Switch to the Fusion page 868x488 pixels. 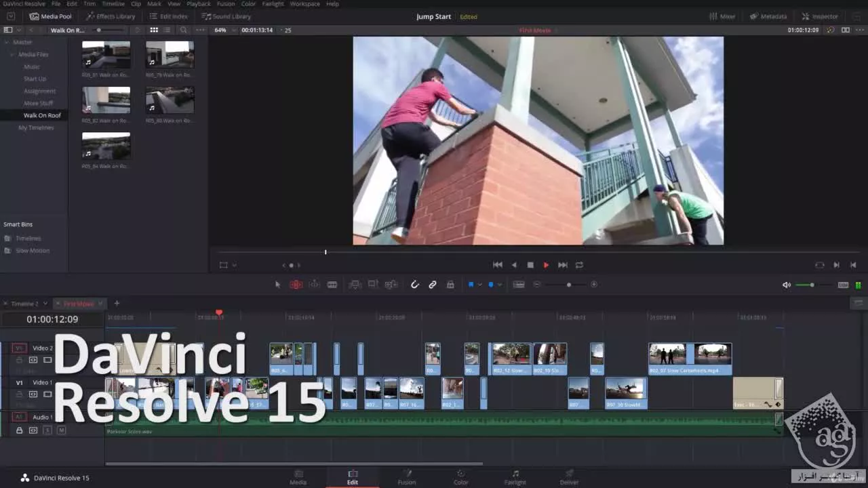point(407,477)
